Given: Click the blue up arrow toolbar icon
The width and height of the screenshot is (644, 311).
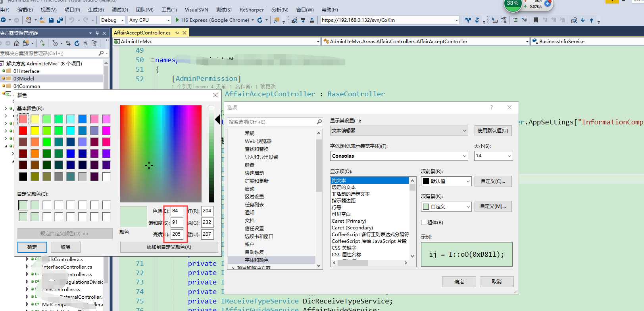Looking at the screenshot, I should (x=592, y=20).
